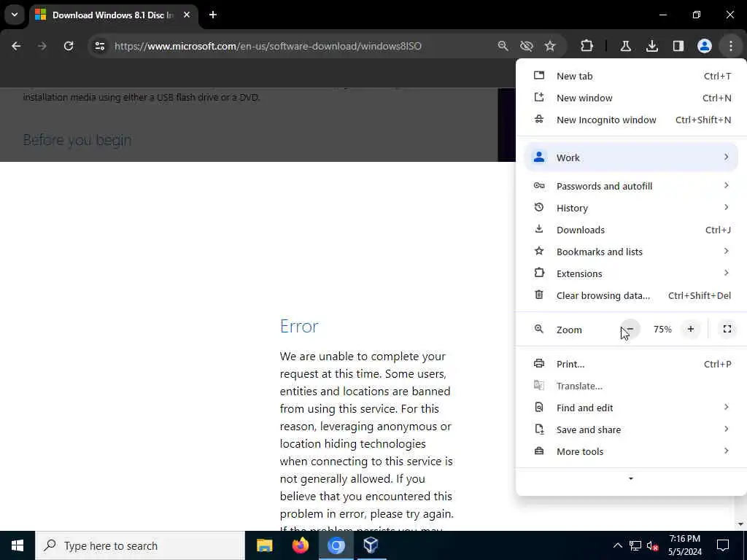Click the profile avatar icon in toolbar

[705, 46]
